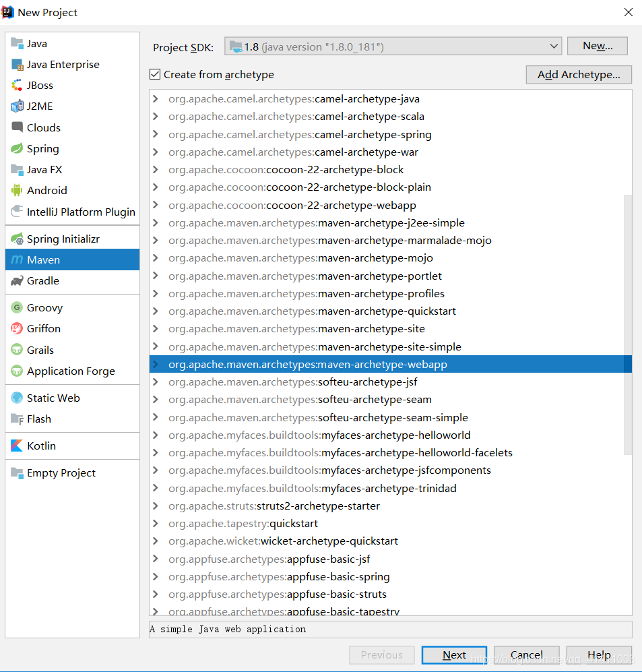
Task: Select the Java project type icon
Action: 17,43
